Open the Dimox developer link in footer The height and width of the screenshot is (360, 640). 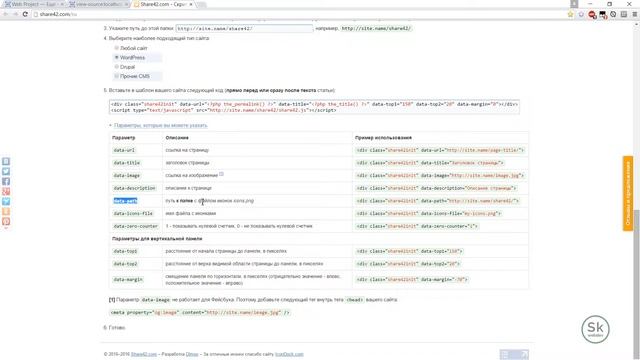[x=192, y=354]
